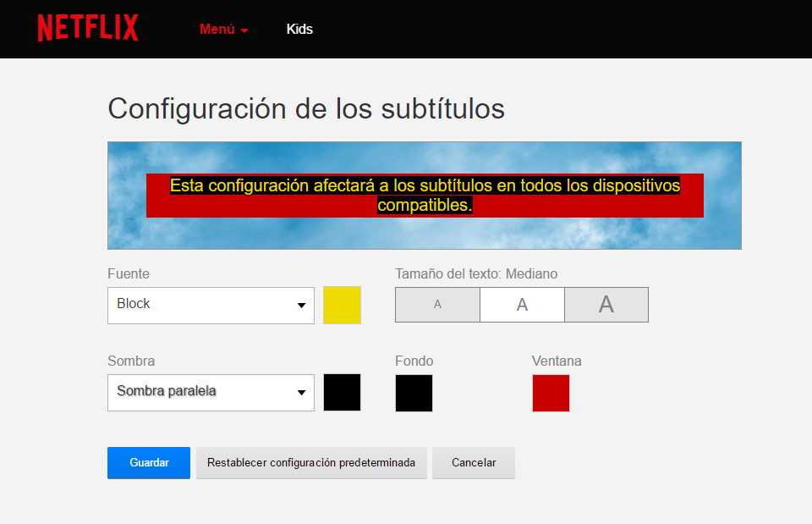Click the Netflix logo
The height and width of the screenshot is (524, 812).
(x=87, y=28)
